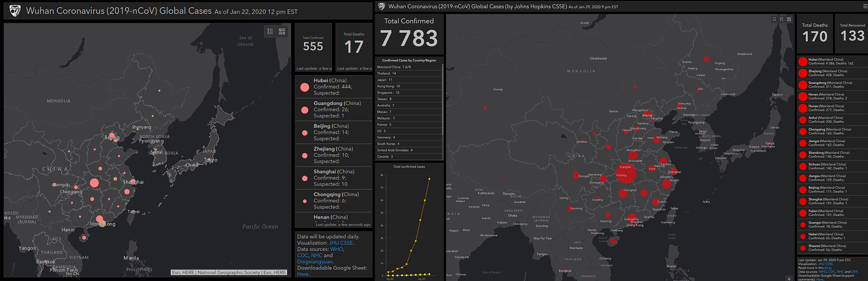Image resolution: width=868 pixels, height=281 pixels.
Task: Open the hamburger menu at top right
Action: [864, 6]
